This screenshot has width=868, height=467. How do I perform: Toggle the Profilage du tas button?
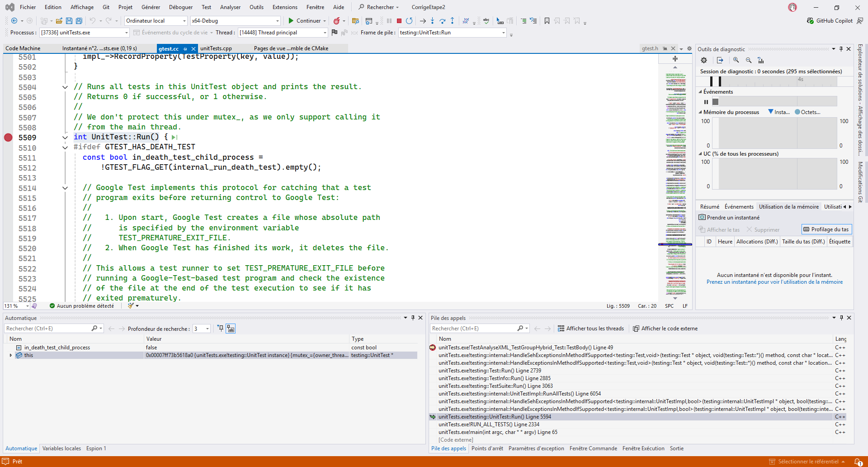(x=826, y=229)
